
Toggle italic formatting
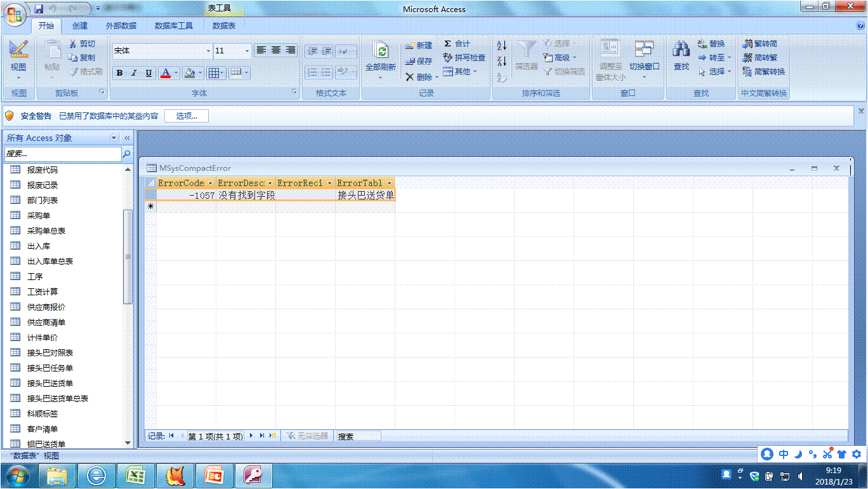point(134,73)
